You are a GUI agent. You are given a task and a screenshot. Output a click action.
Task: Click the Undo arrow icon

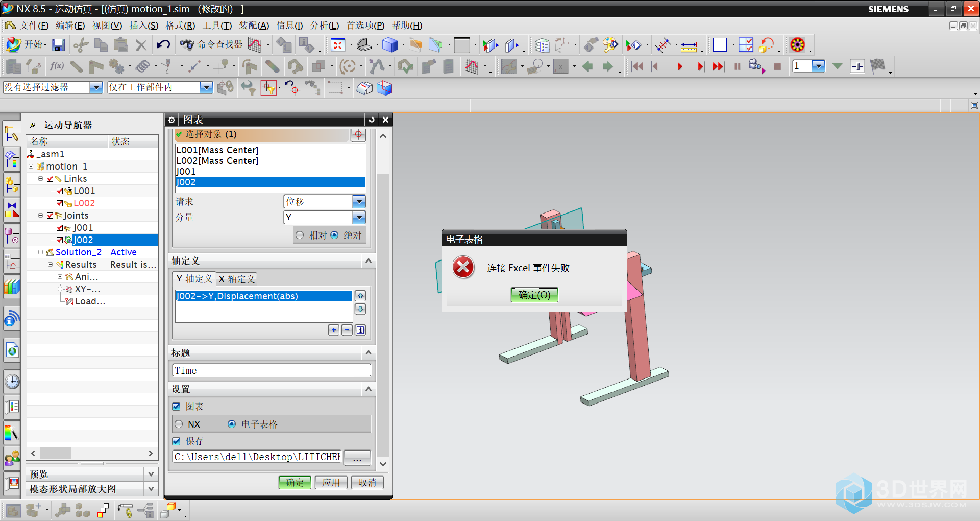pyautogui.click(x=163, y=45)
